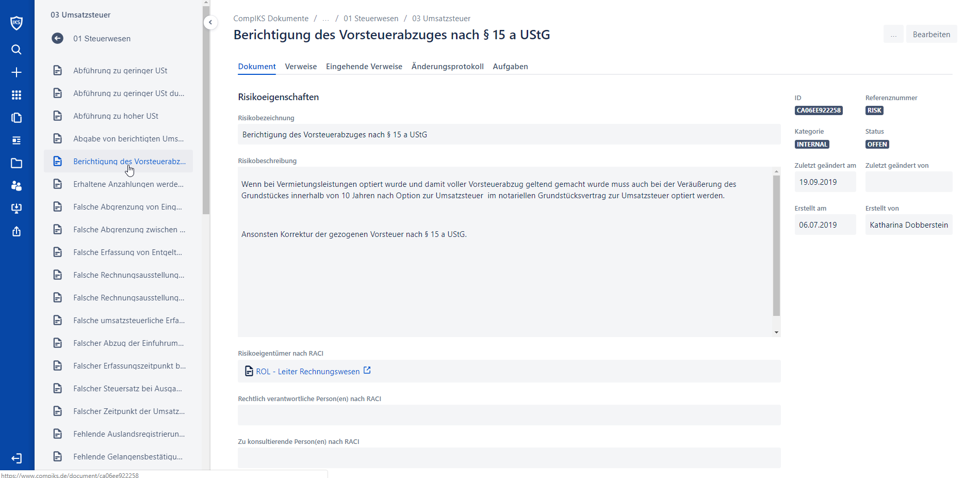Open Falscher Zeitpunkt der Umsatz... document
980x478 pixels.
coord(119,411)
